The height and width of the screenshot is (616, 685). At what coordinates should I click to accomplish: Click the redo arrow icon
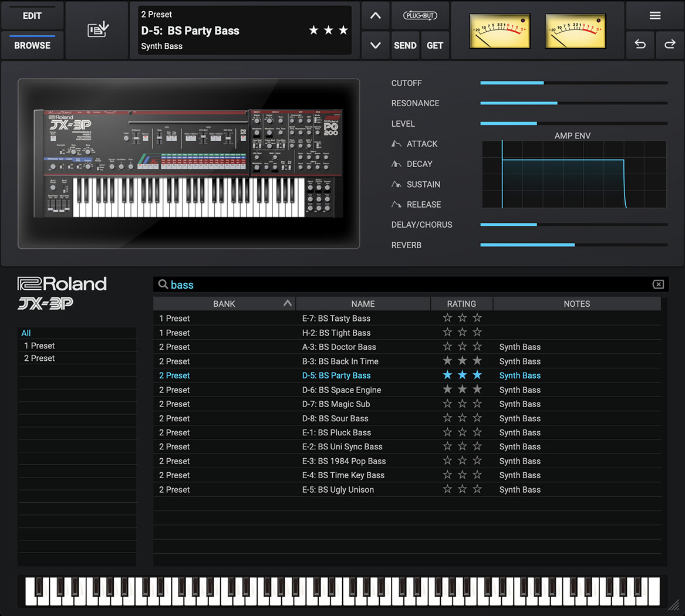point(670,45)
